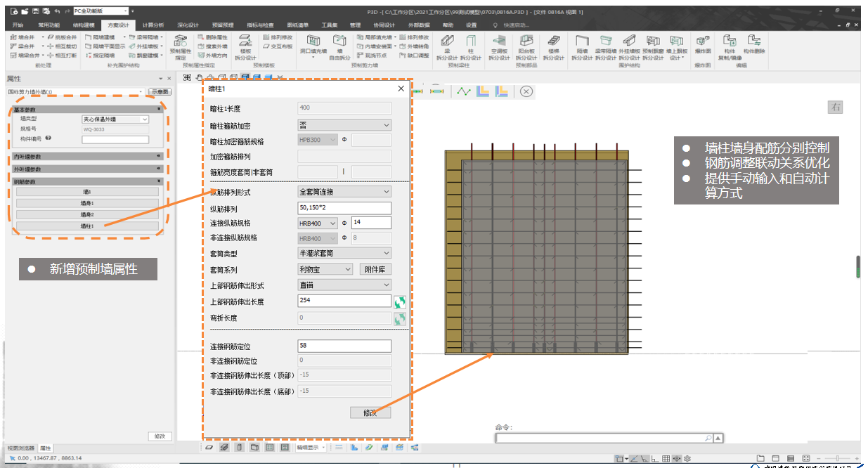Expand the 内叶墙参数 section
This screenshot has width=868, height=468.
point(158,156)
